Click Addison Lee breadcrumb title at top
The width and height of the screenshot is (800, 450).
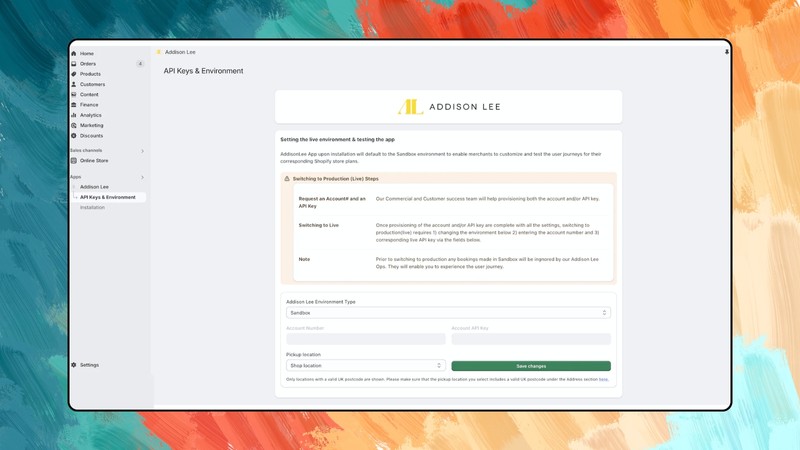tap(180, 52)
